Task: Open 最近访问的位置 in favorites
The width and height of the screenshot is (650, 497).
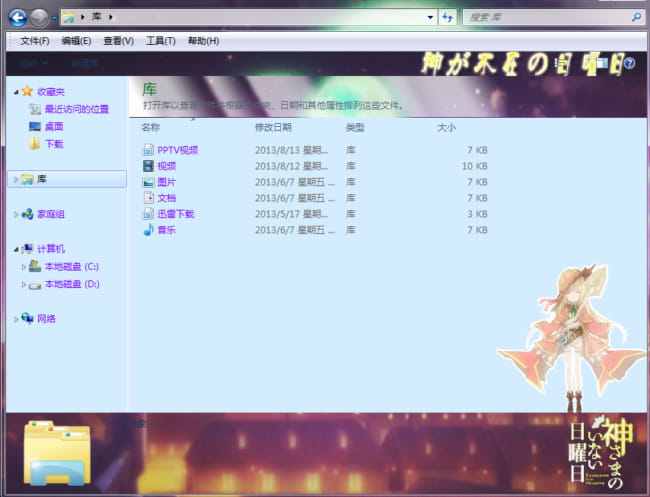Action: 77,109
